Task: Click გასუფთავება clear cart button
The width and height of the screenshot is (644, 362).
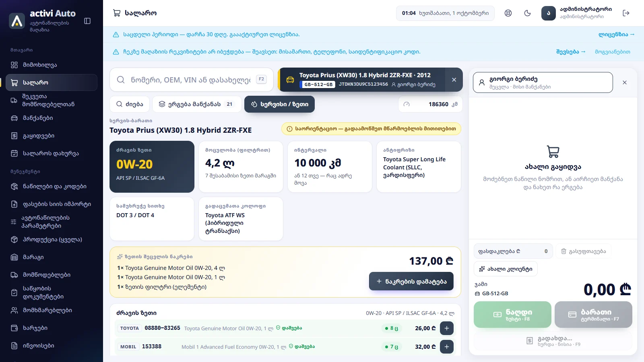Action: click(x=584, y=251)
